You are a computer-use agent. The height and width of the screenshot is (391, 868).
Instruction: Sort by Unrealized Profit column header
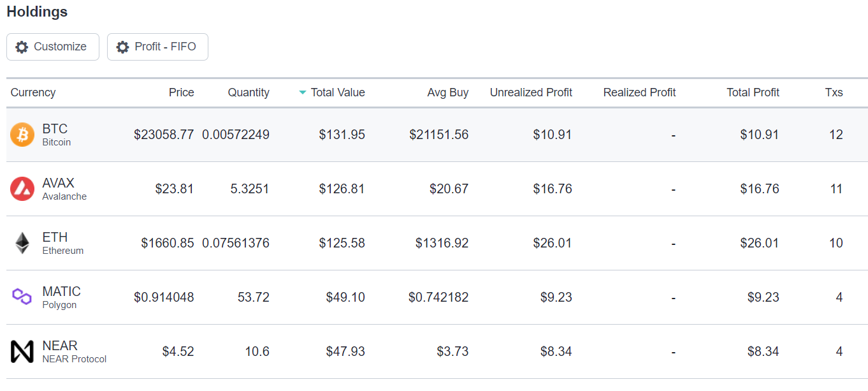point(531,92)
